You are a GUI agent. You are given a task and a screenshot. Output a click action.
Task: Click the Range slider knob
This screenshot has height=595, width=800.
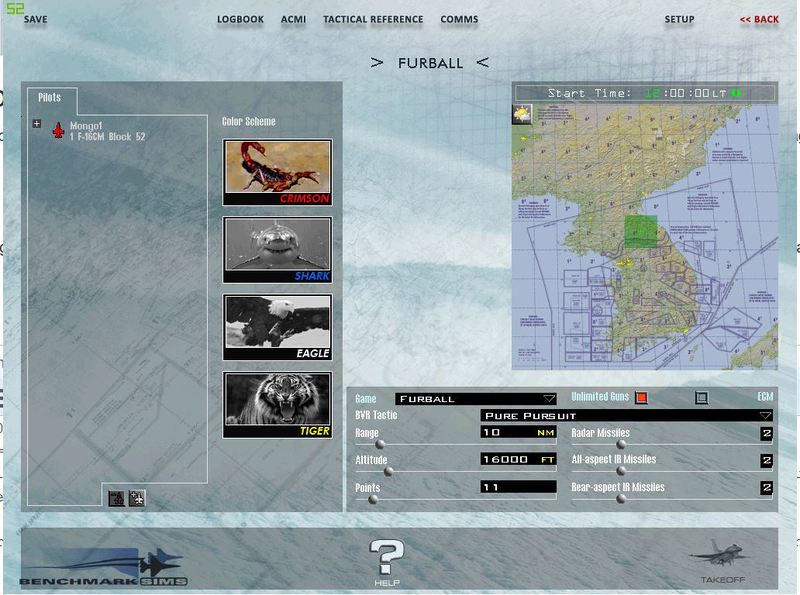(380, 444)
